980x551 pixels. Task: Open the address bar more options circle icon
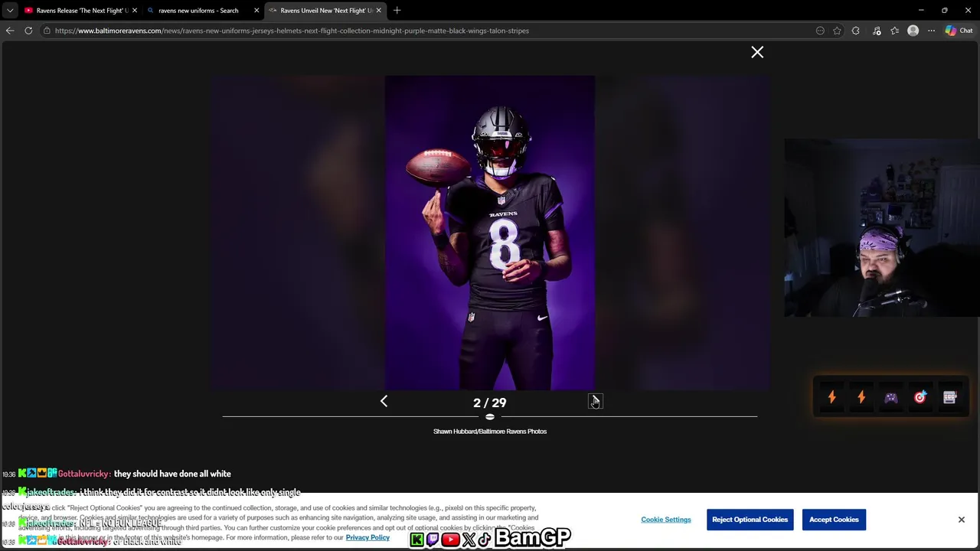(820, 31)
